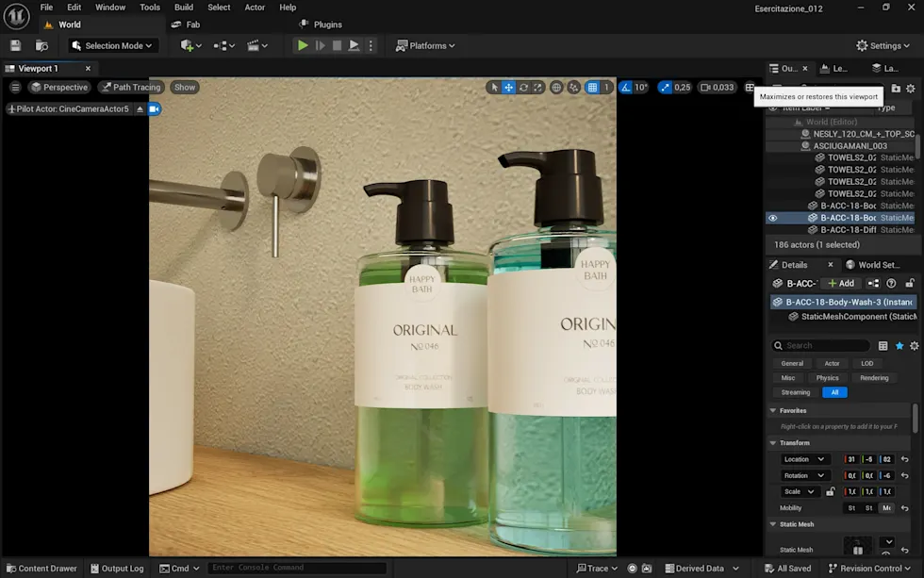Switch to the World Settings tab

click(873, 265)
